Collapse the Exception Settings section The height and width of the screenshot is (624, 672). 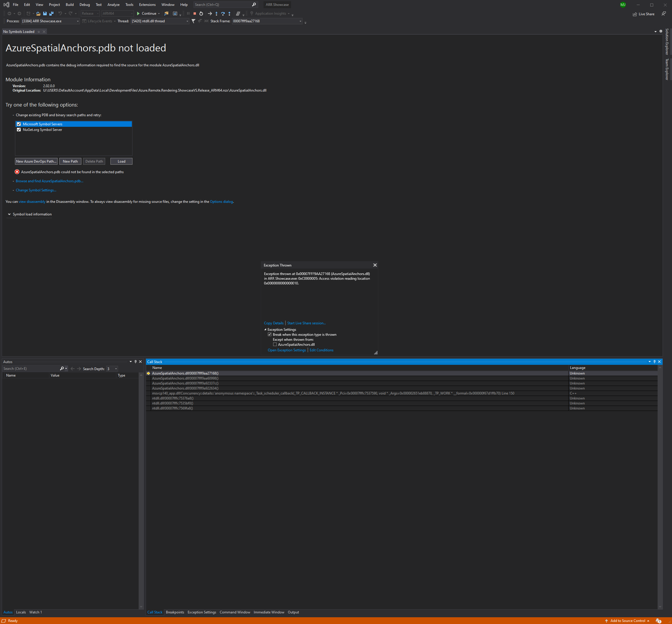pyautogui.click(x=265, y=329)
